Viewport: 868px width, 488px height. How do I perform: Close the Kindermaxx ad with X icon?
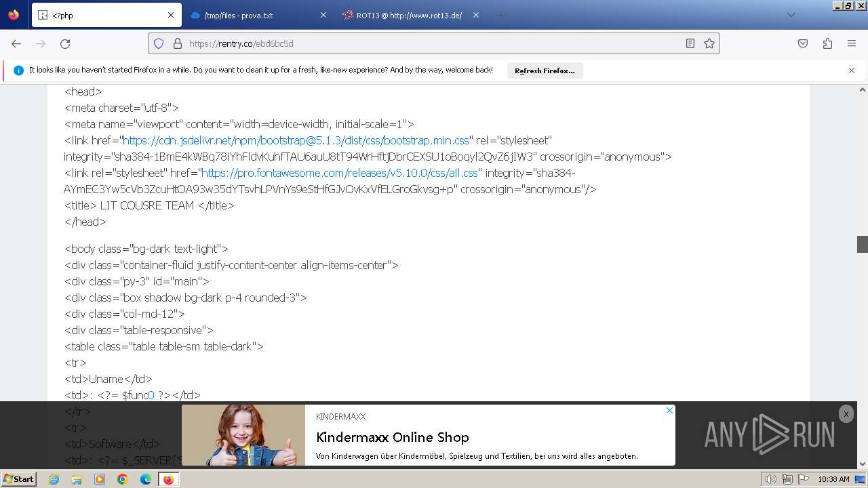[x=669, y=410]
